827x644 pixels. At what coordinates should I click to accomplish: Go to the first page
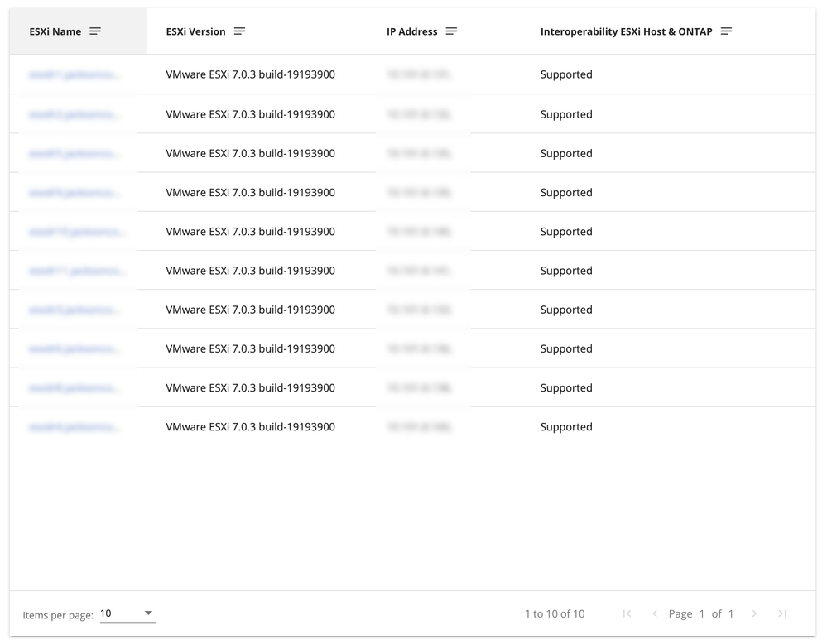627,613
